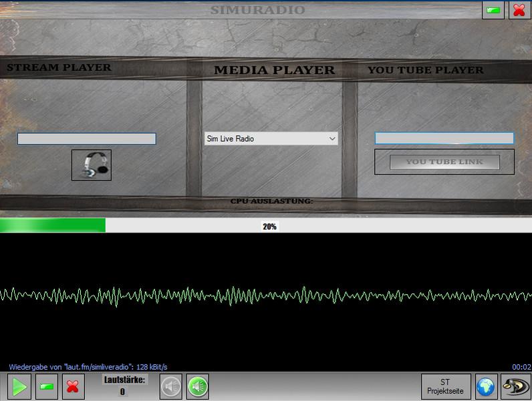Open the globe web icon
The width and height of the screenshot is (532, 401).
click(x=486, y=386)
